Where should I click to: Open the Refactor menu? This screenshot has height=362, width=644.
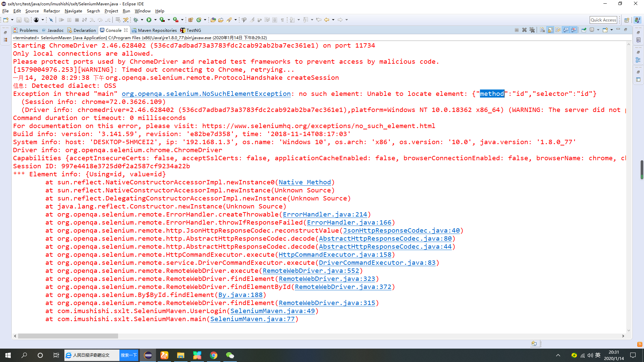coord(52,11)
